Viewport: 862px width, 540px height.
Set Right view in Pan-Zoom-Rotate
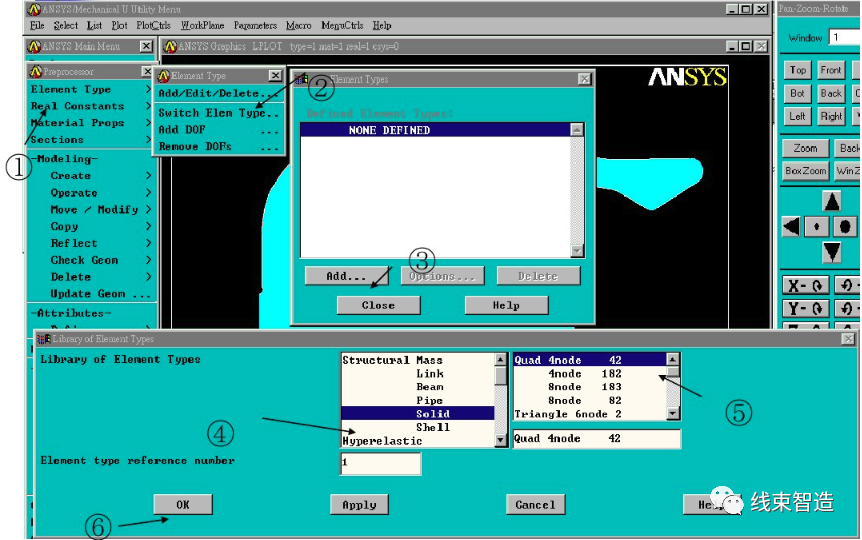(830, 117)
